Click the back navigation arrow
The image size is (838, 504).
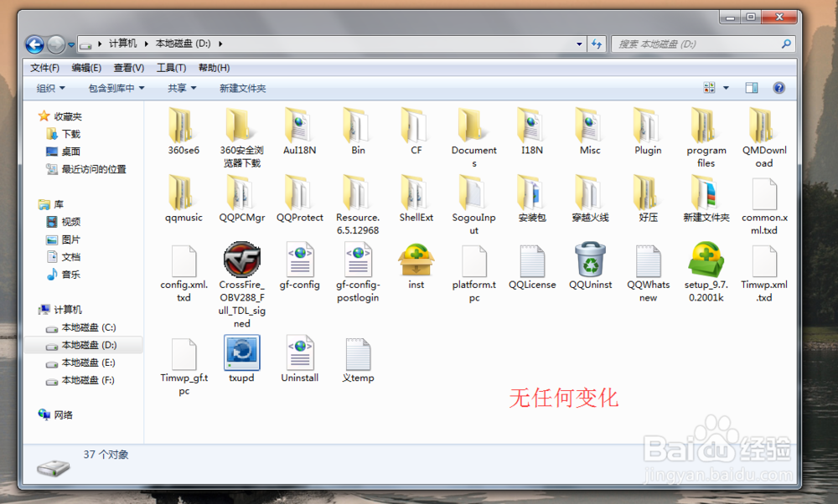point(34,44)
